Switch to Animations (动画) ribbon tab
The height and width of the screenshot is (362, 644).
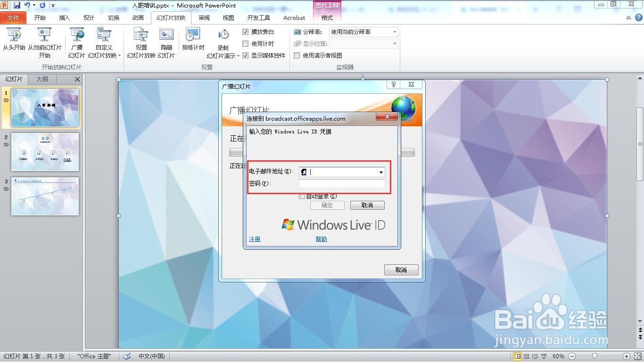[138, 18]
